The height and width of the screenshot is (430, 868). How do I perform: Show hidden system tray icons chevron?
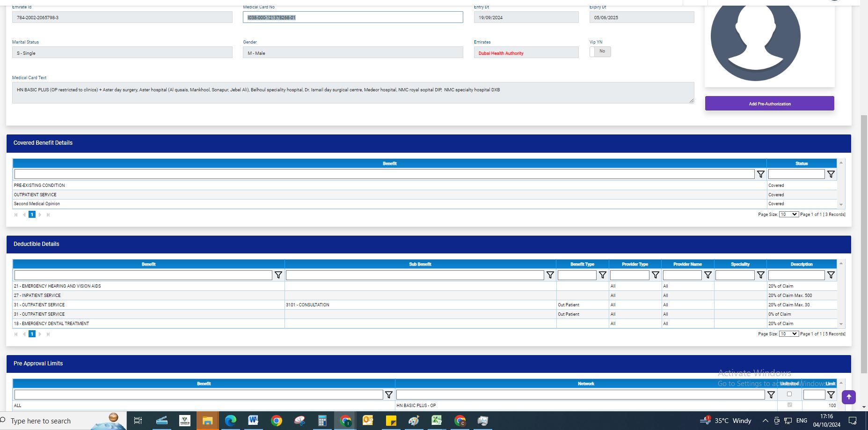(x=765, y=421)
